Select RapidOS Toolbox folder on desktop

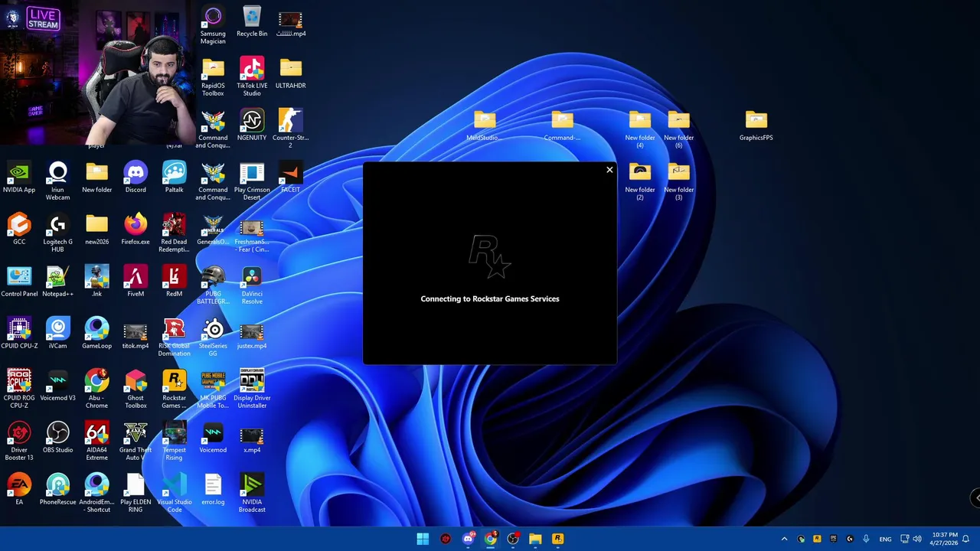(x=213, y=77)
